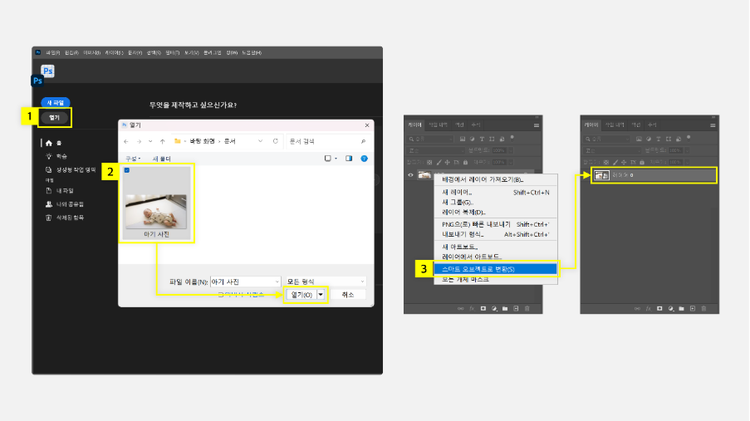This screenshot has width=750, height=421.
Task: Open 삭제된 항목 (Deleted items) trash entry
Action: pos(65,218)
